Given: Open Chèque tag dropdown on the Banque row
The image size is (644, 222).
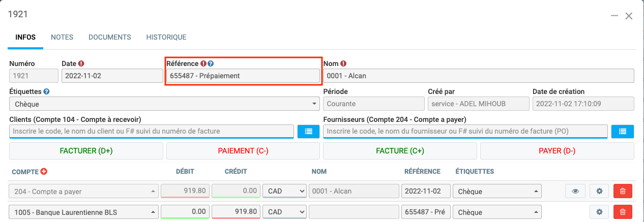Looking at the screenshot, I should pos(496,212).
